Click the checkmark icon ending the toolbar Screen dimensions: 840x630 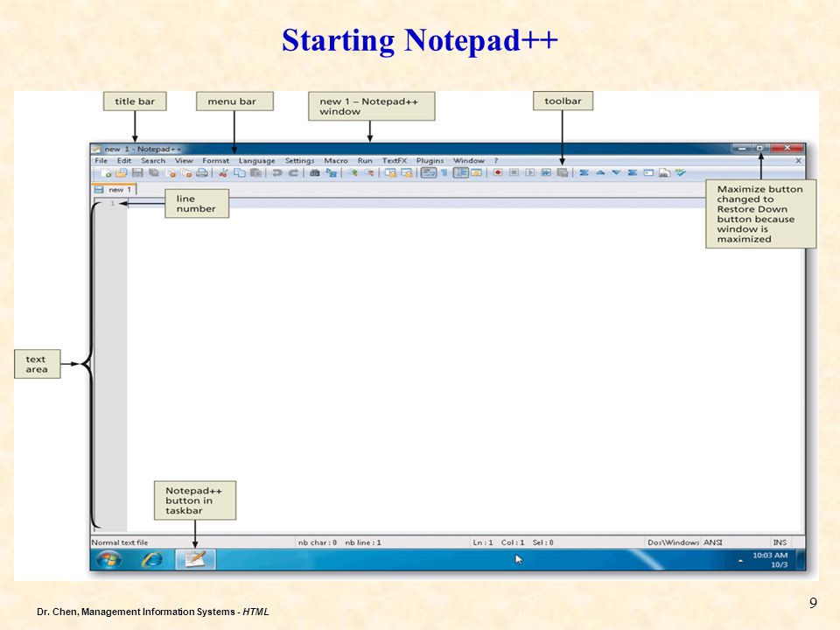[x=681, y=173]
